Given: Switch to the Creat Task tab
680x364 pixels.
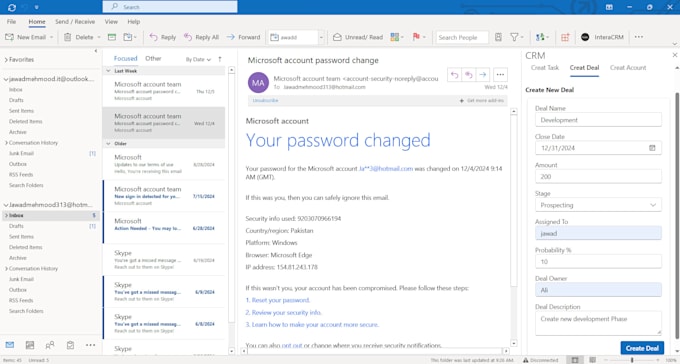Looking at the screenshot, I should click(545, 68).
